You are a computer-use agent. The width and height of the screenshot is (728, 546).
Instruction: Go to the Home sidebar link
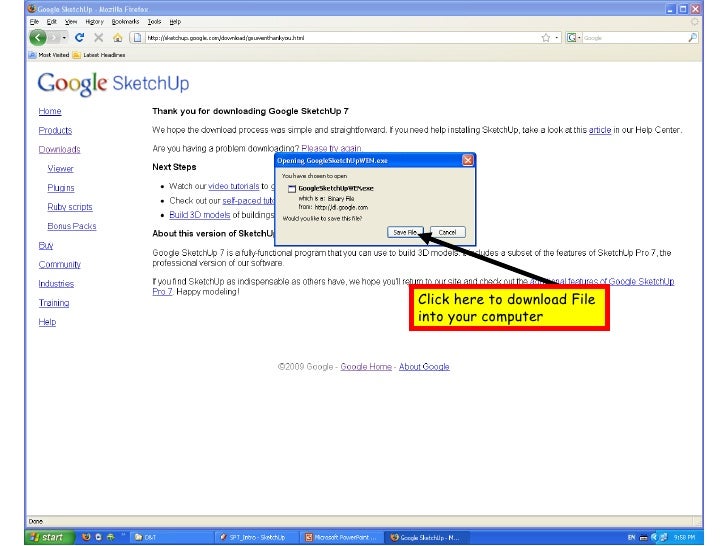[50, 111]
